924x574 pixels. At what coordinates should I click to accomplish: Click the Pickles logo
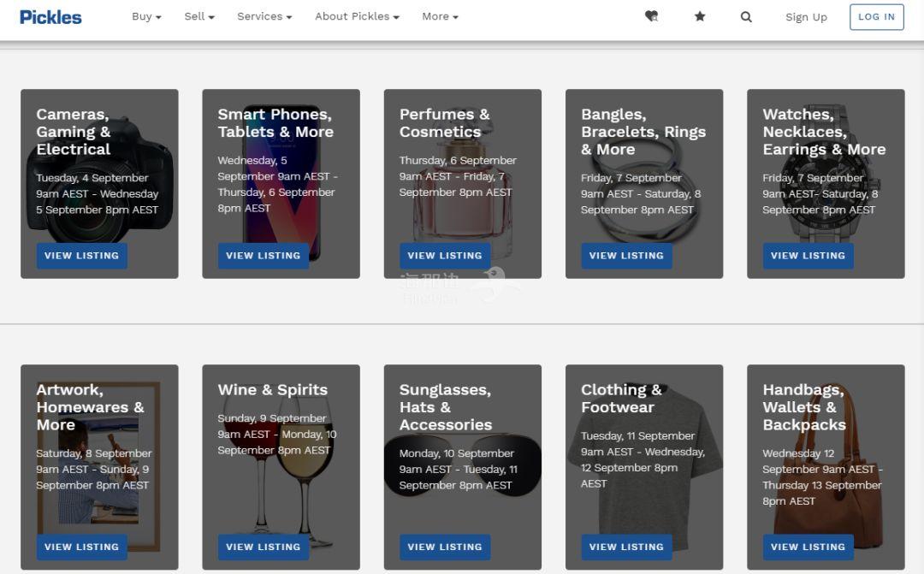click(50, 17)
